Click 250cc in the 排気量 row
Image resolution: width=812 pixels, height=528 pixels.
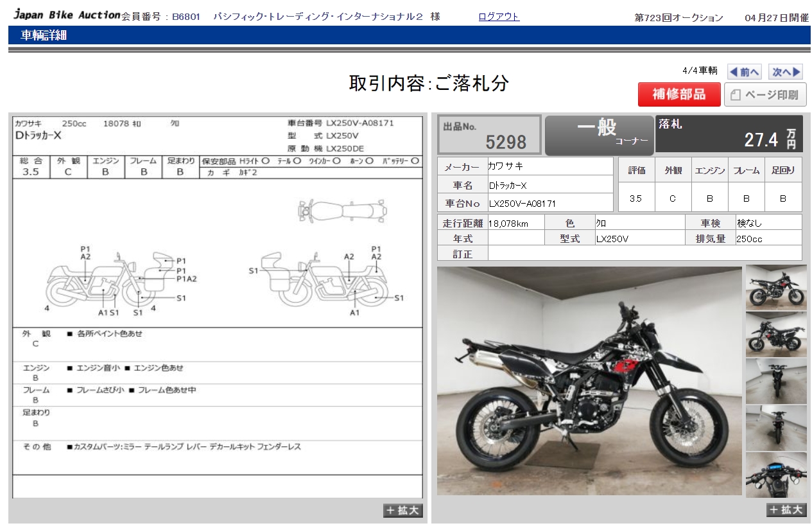click(x=749, y=239)
